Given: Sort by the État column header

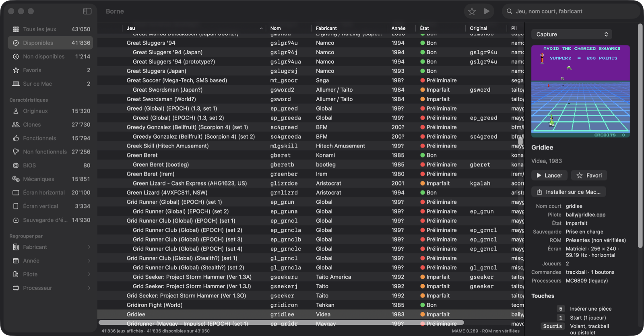Looking at the screenshot, I should coord(440,28).
